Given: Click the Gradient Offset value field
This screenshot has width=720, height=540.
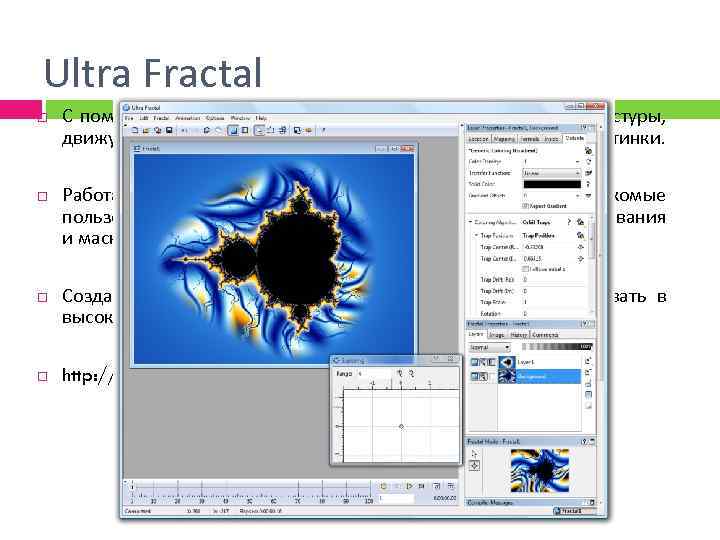Looking at the screenshot, I should click(x=549, y=195).
